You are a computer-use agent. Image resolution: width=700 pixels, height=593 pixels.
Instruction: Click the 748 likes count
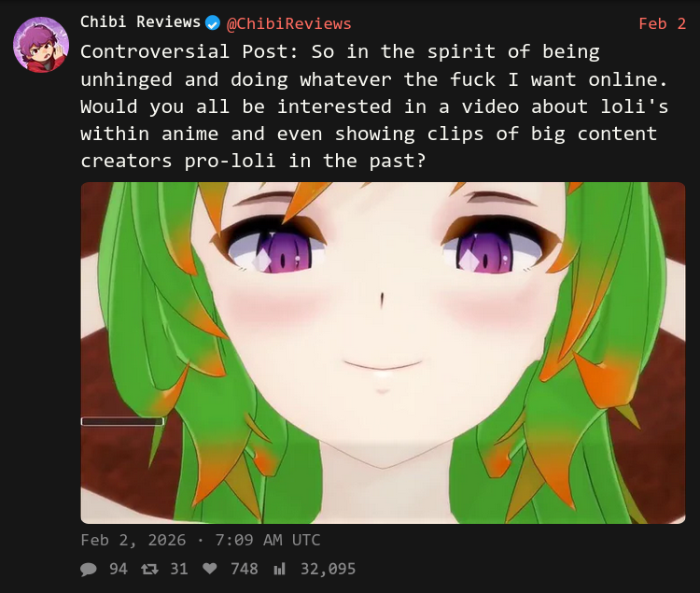click(x=245, y=569)
